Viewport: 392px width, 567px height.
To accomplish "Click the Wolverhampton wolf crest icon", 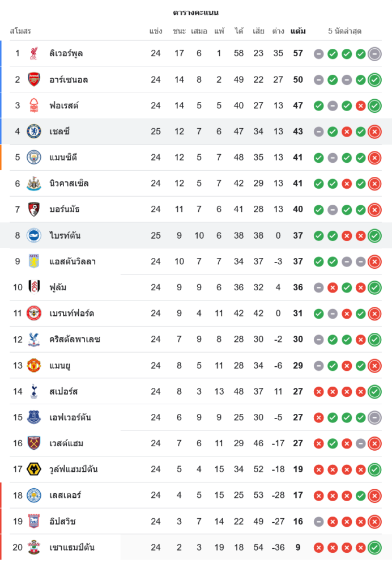I will tap(34, 469).
